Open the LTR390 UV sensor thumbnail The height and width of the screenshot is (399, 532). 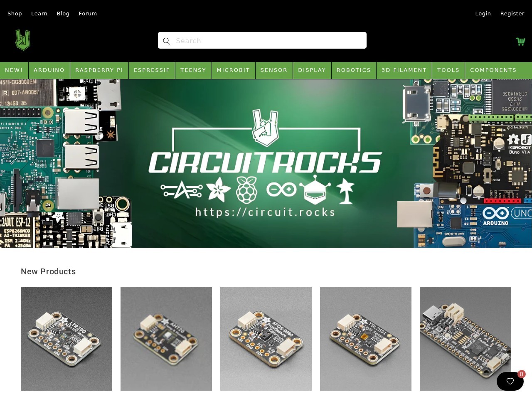tap(66, 338)
